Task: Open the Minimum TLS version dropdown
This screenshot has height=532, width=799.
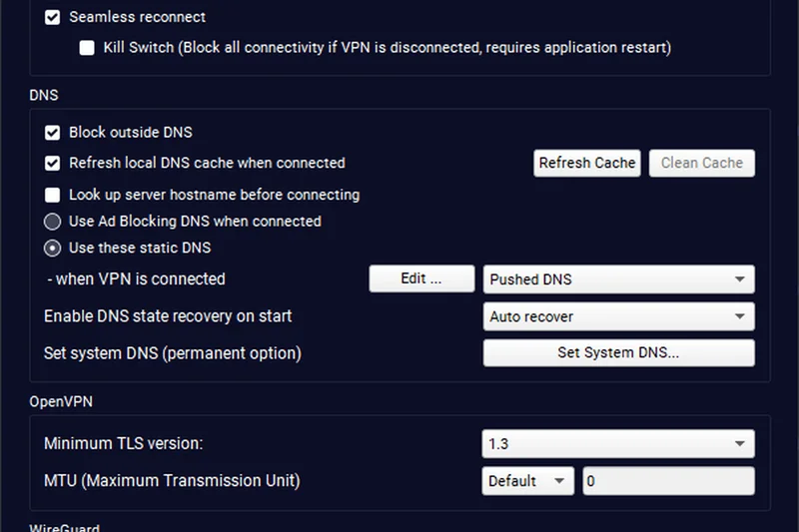Action: tap(617, 443)
